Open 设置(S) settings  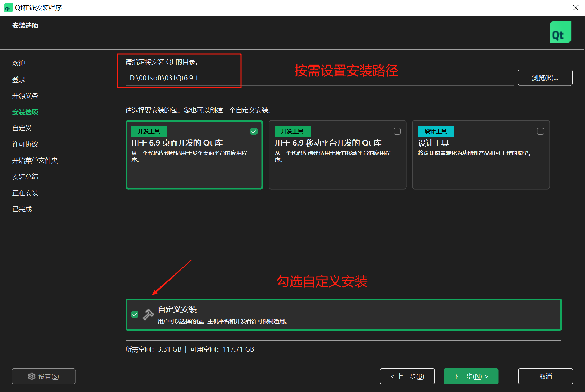[44, 377]
